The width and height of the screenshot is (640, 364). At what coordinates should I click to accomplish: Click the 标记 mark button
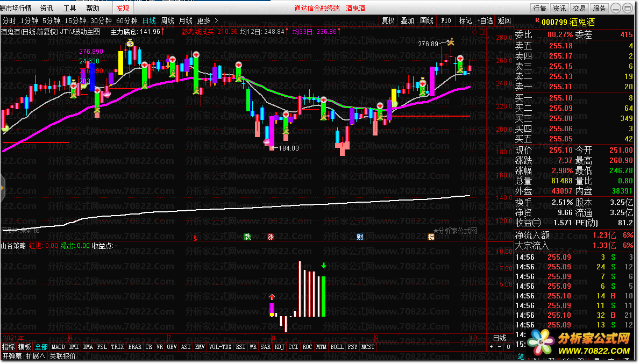pyautogui.click(x=465, y=21)
